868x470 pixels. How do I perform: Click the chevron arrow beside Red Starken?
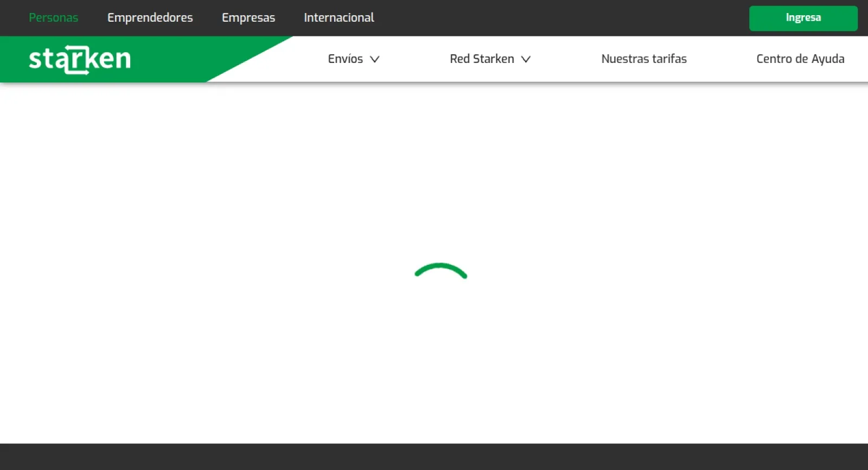point(526,59)
